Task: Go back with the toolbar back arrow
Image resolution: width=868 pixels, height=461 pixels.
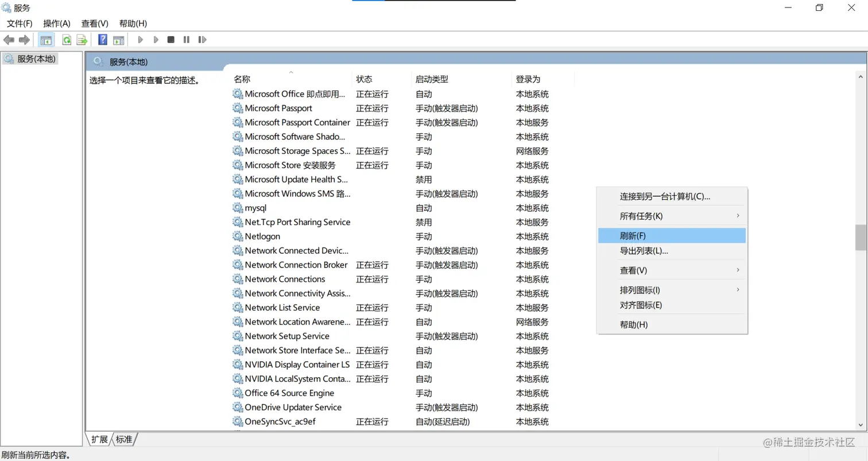Action: coord(9,40)
